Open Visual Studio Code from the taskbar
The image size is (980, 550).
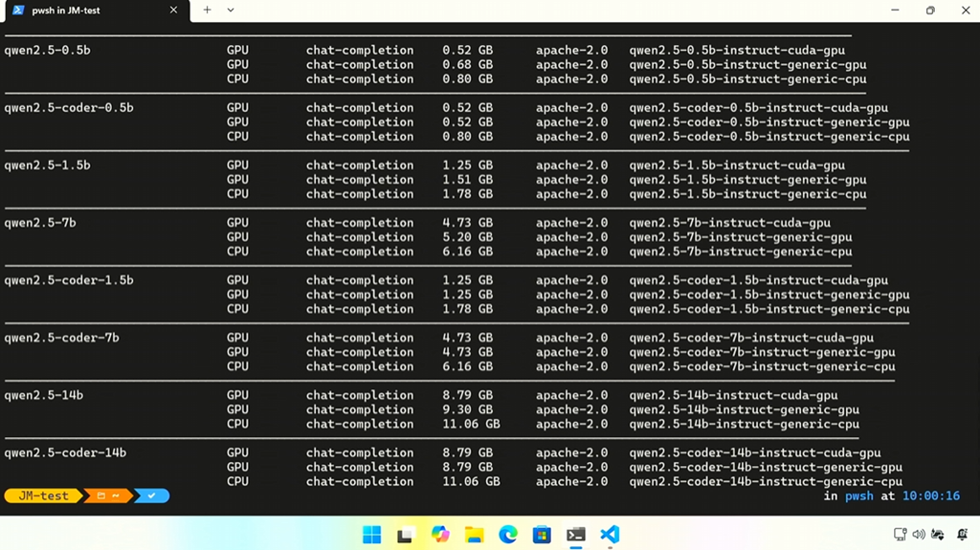tap(610, 535)
